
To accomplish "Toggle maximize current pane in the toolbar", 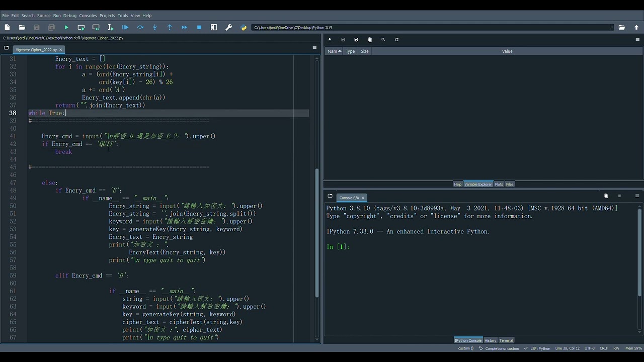I will tap(214, 27).
